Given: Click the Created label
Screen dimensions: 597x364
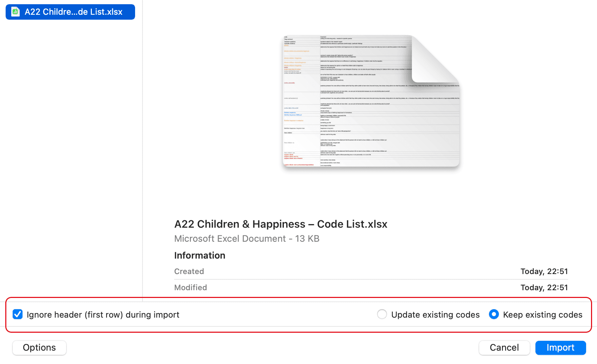Looking at the screenshot, I should pos(189,271).
